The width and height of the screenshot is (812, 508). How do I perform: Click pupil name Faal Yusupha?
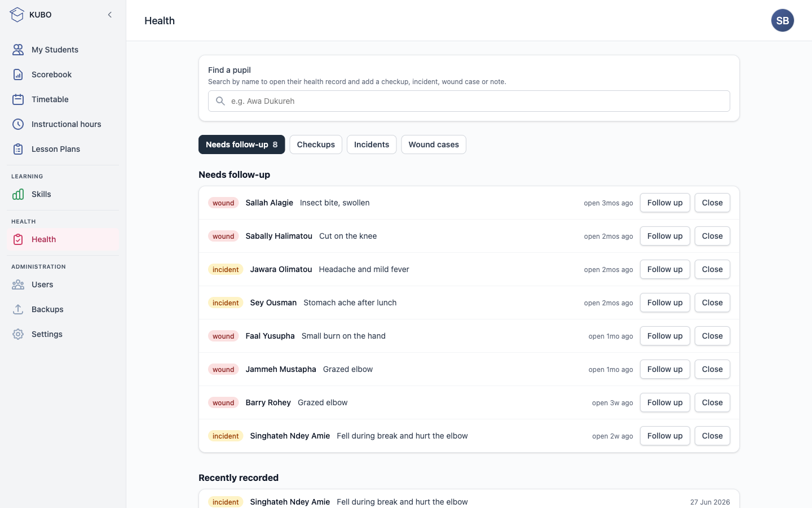click(270, 336)
